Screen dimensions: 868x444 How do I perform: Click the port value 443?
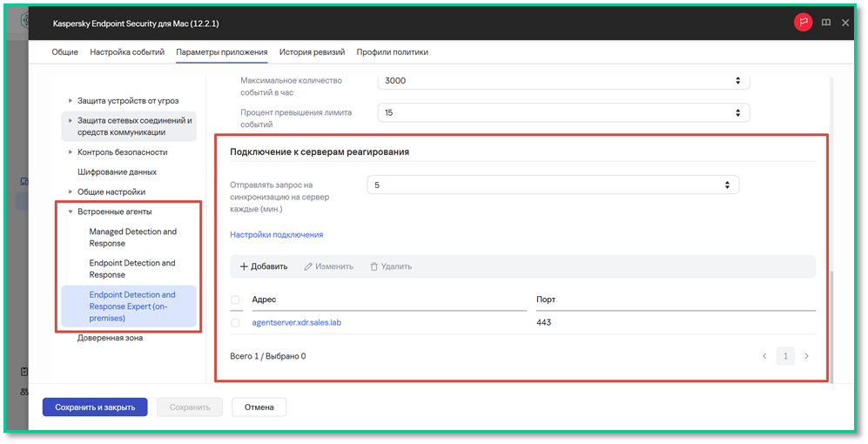tap(543, 322)
